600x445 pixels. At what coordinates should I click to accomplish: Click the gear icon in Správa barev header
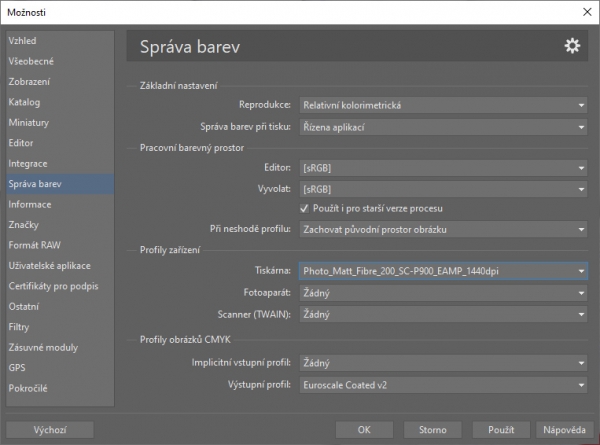click(572, 46)
